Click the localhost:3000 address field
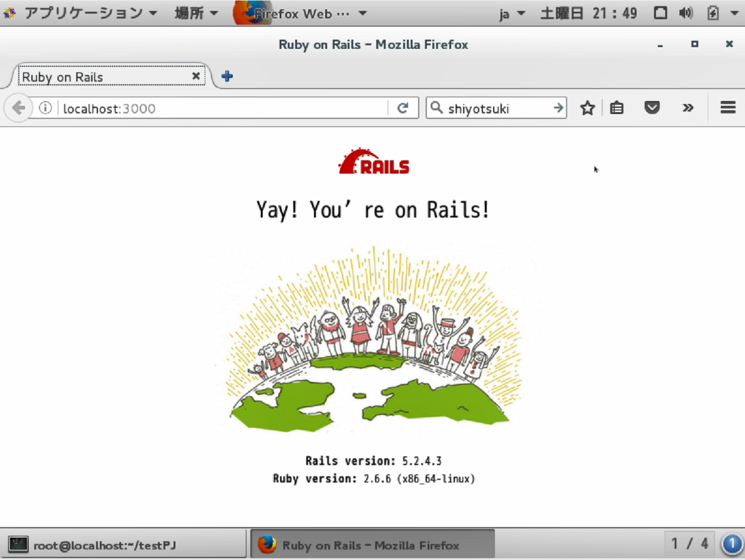 coord(223,108)
